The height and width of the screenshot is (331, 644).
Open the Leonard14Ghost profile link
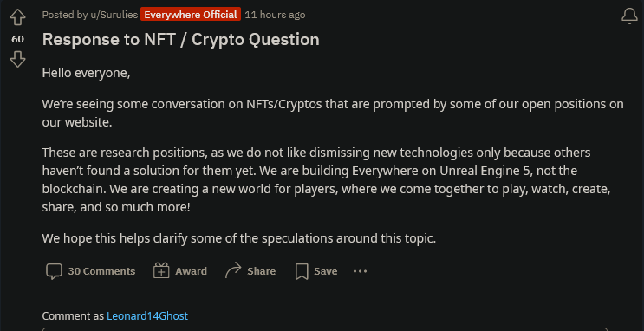point(147,315)
